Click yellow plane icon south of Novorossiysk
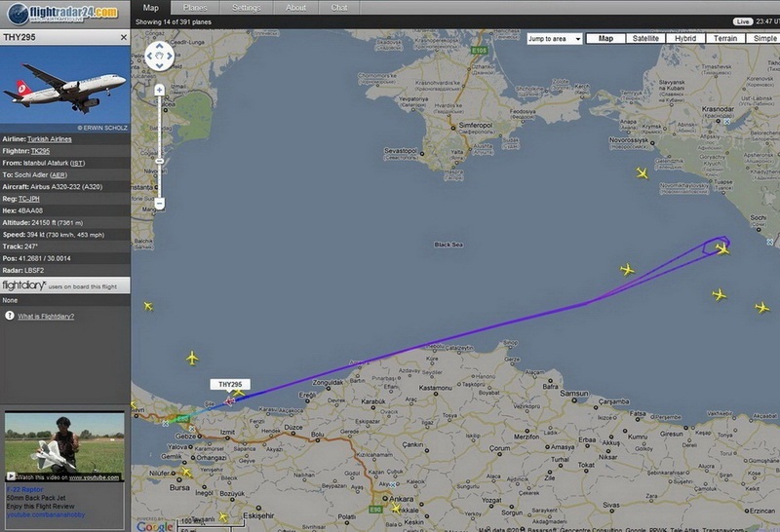 pos(643,173)
